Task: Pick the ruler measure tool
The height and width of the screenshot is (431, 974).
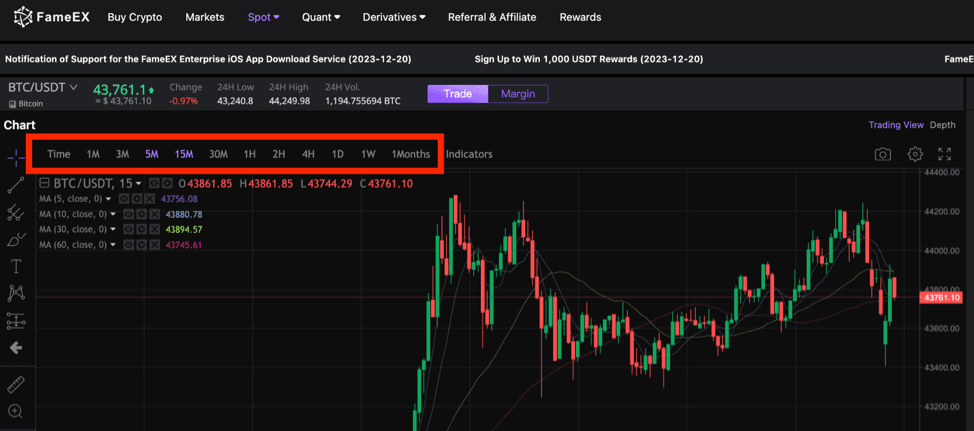Action: coord(16,384)
